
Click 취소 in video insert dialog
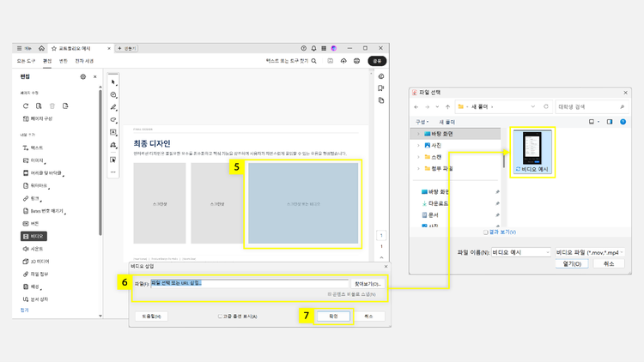(x=368, y=317)
